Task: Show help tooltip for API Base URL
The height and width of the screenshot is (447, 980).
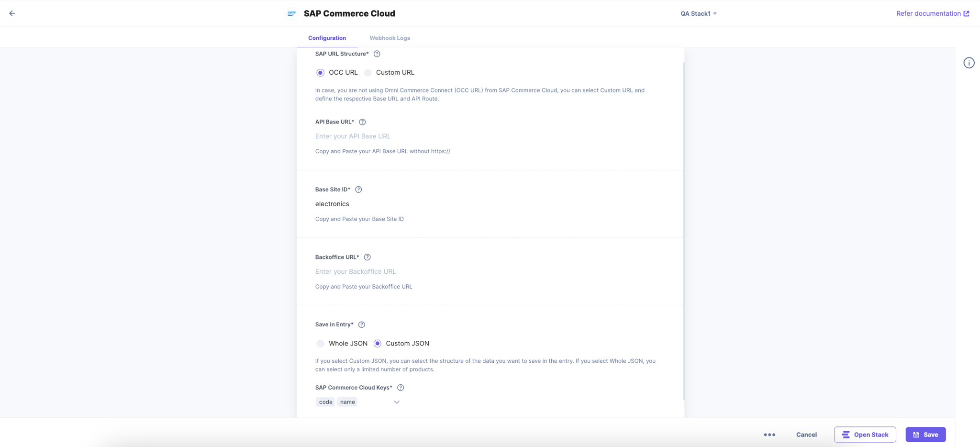Action: click(x=362, y=122)
